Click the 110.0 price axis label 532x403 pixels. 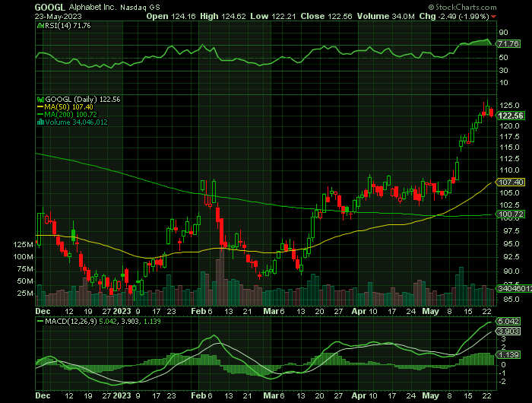click(x=509, y=170)
